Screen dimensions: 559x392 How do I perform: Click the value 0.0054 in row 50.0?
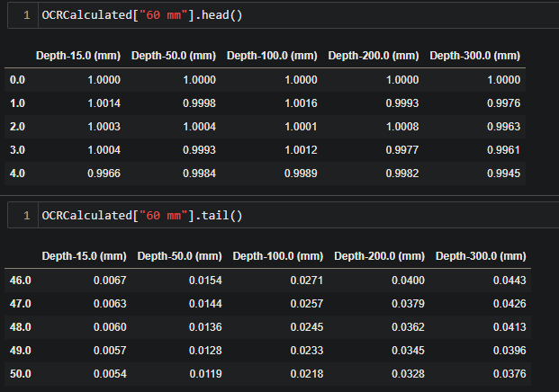tap(110, 374)
